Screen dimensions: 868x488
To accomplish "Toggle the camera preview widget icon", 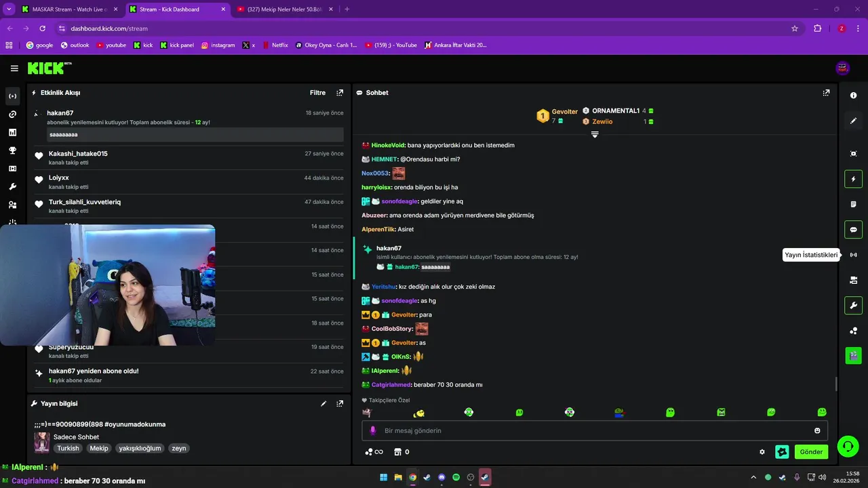I will click(853, 280).
